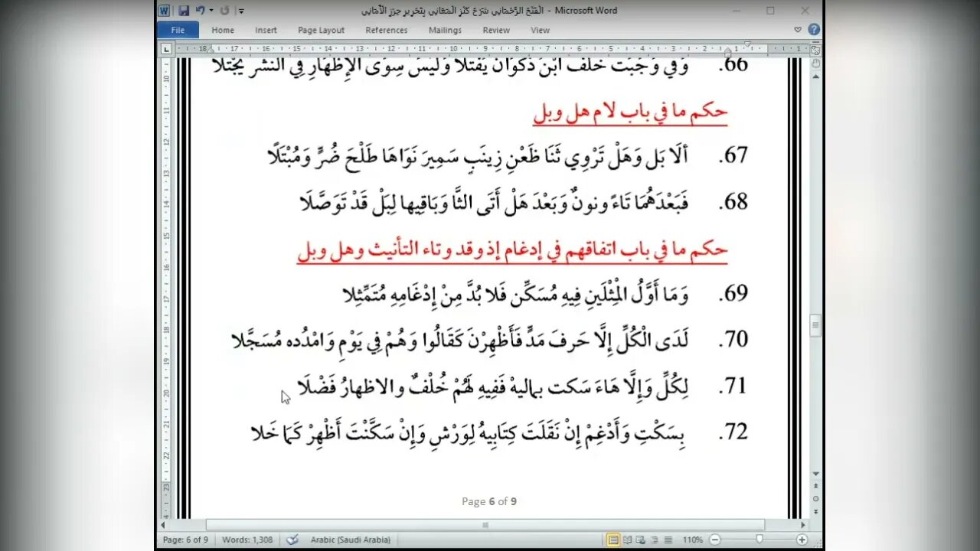
Task: Click the horizontal scrollbar left arrow
Action: click(162, 525)
